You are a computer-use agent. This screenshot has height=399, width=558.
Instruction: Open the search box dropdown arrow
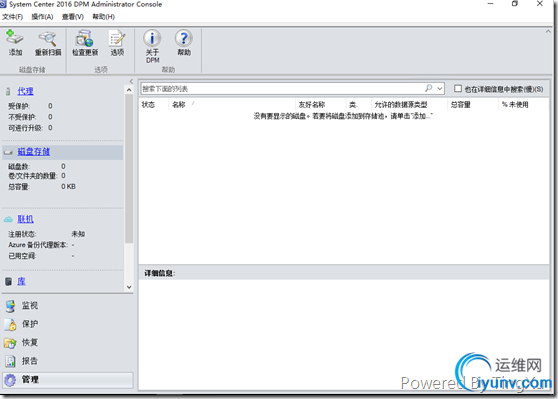[x=440, y=88]
